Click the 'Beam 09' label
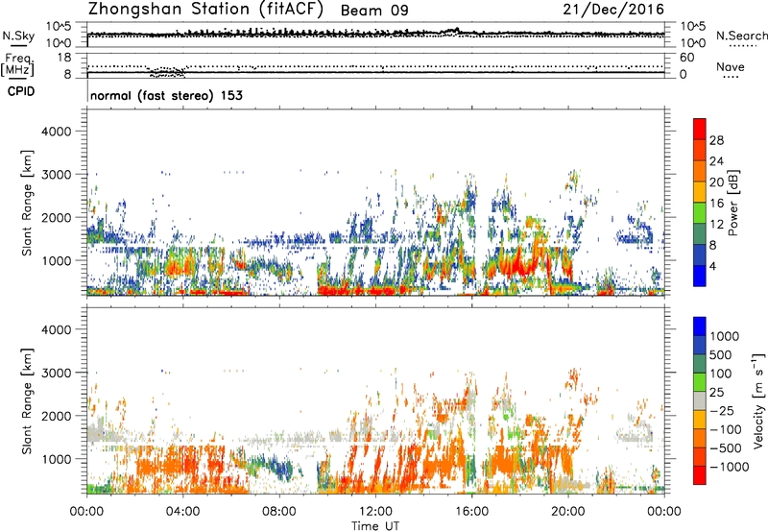768x532 pixels. point(374,11)
